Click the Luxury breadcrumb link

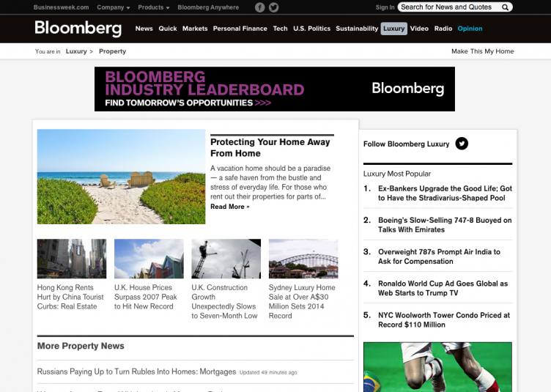(x=76, y=51)
